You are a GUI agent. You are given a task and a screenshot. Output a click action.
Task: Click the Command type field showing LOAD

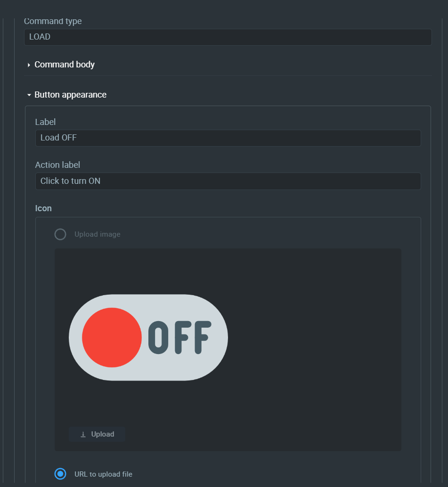tap(228, 37)
